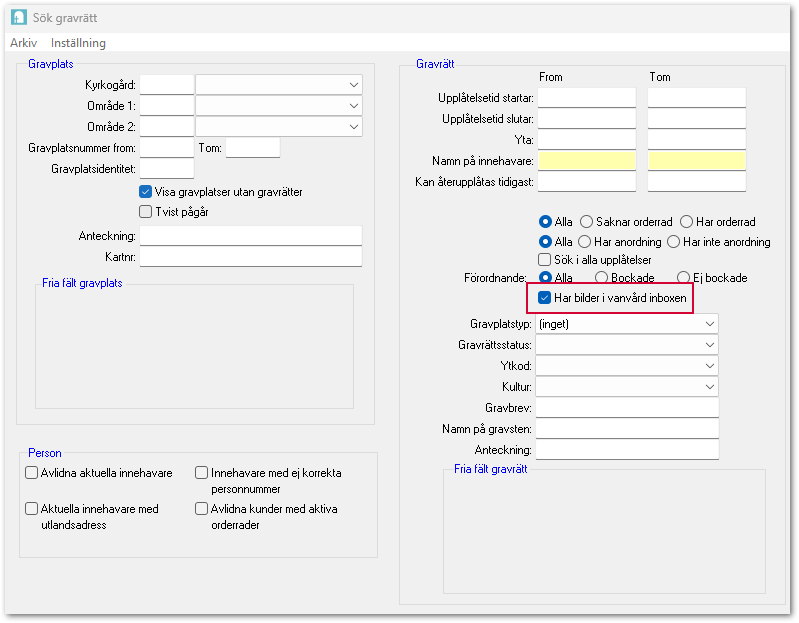
Task: Enable the Tvist pågår checkbox
Action: 146,212
